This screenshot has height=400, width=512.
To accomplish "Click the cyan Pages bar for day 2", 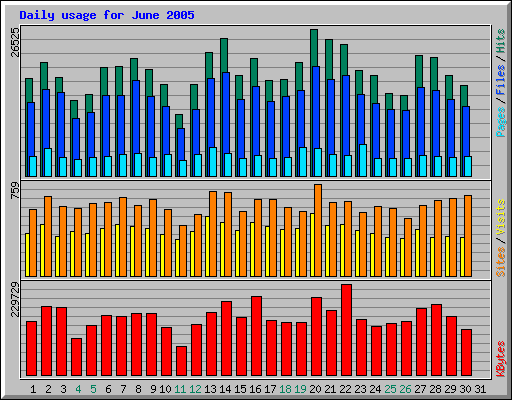I will click(48, 162).
